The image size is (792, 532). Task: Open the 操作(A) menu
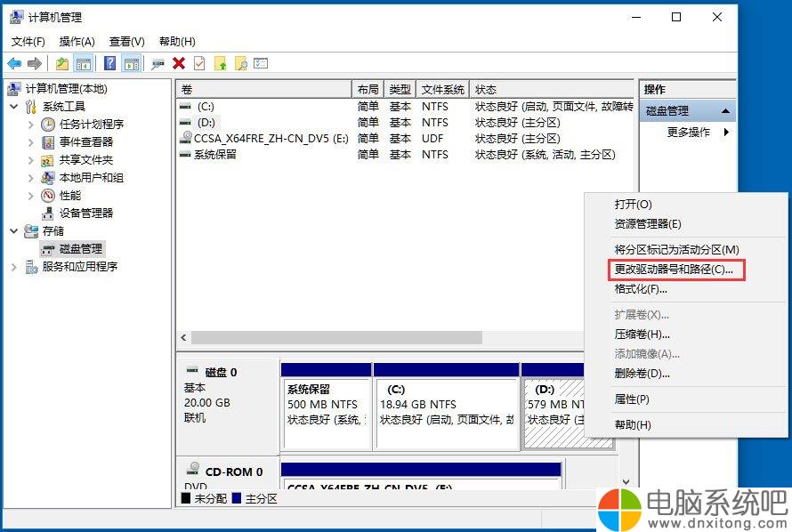[77, 42]
